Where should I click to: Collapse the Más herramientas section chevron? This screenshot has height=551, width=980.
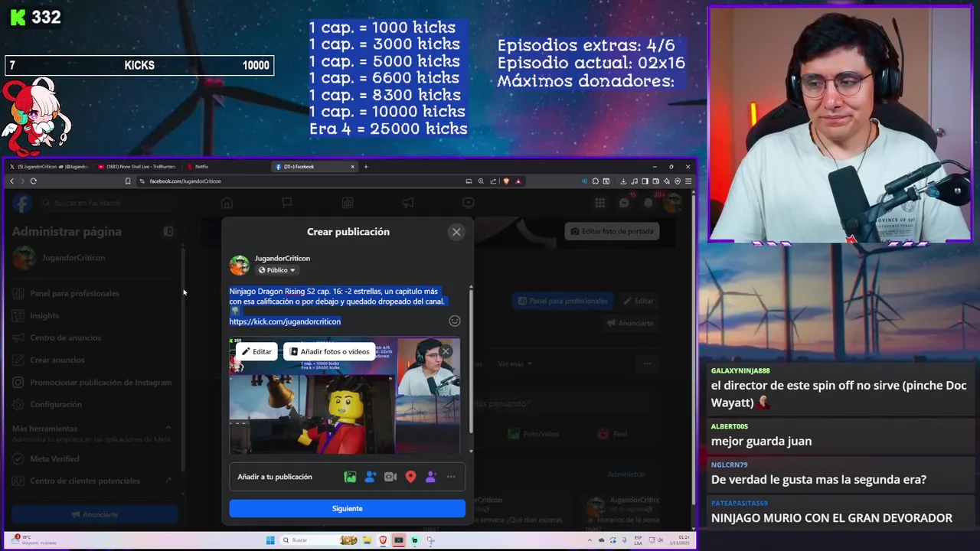pyautogui.click(x=168, y=429)
